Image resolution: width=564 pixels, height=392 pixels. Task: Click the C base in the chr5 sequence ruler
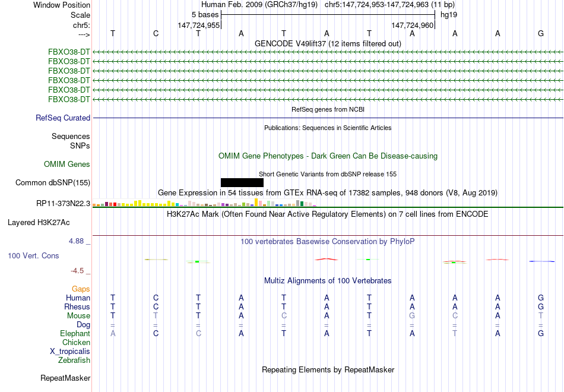click(156, 33)
